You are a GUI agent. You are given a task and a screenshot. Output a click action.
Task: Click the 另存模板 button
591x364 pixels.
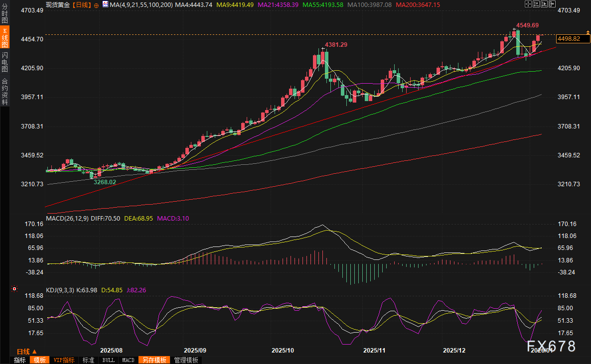pyautogui.click(x=154, y=360)
